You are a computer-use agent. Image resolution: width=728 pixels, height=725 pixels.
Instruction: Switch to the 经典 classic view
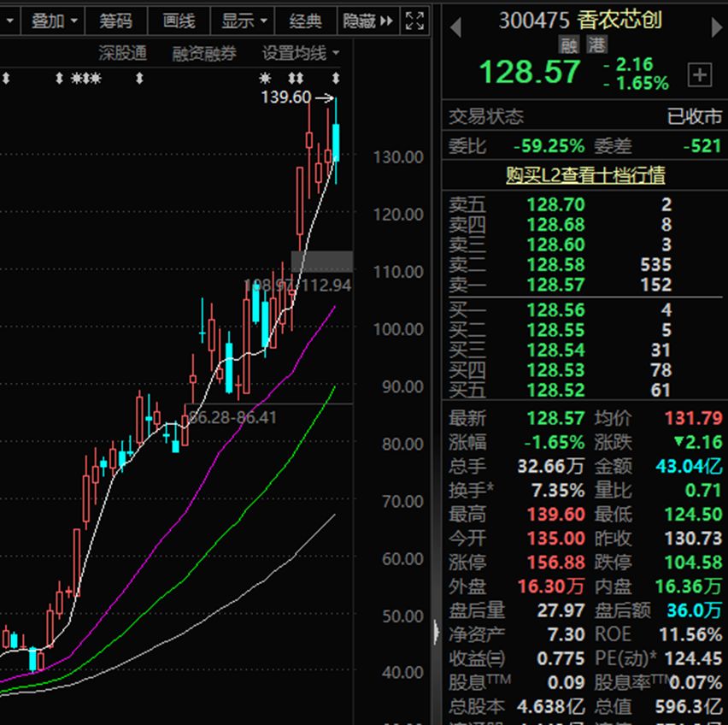[x=305, y=21]
